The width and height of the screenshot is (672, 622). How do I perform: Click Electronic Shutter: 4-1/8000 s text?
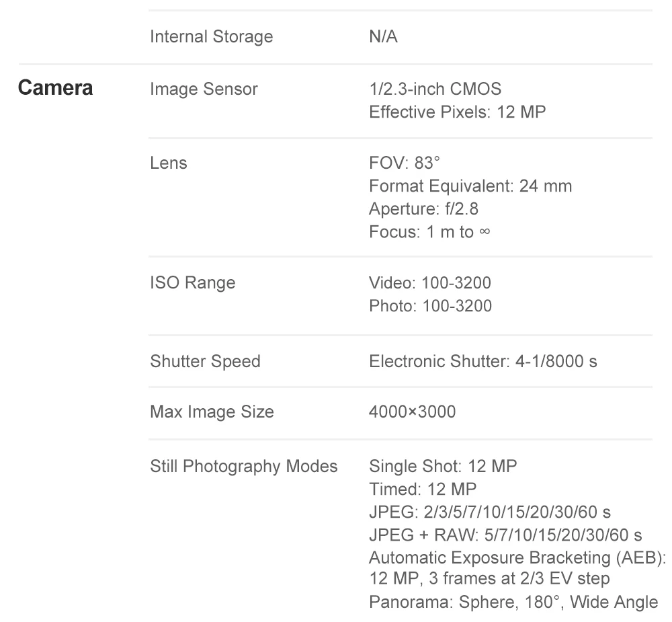482,362
